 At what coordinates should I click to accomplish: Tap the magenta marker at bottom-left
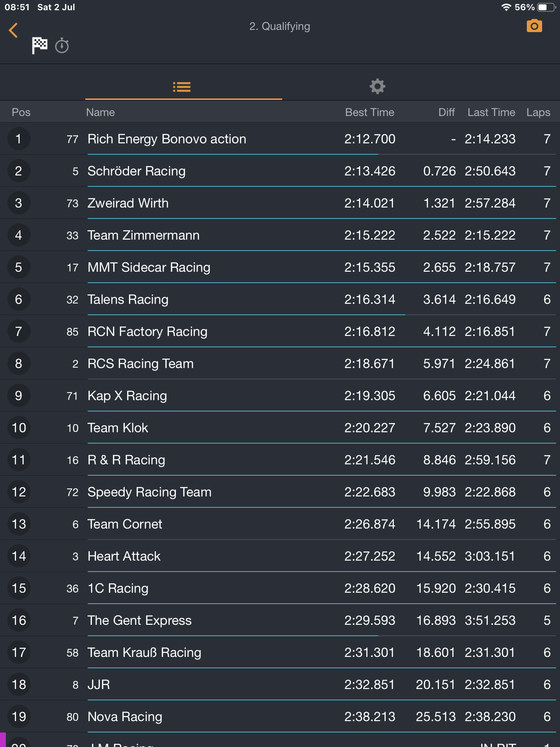[x=3, y=740]
